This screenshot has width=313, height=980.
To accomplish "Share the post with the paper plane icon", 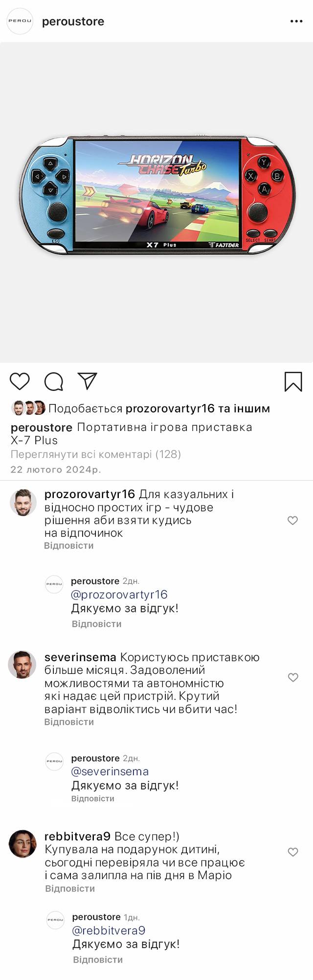I will [88, 381].
